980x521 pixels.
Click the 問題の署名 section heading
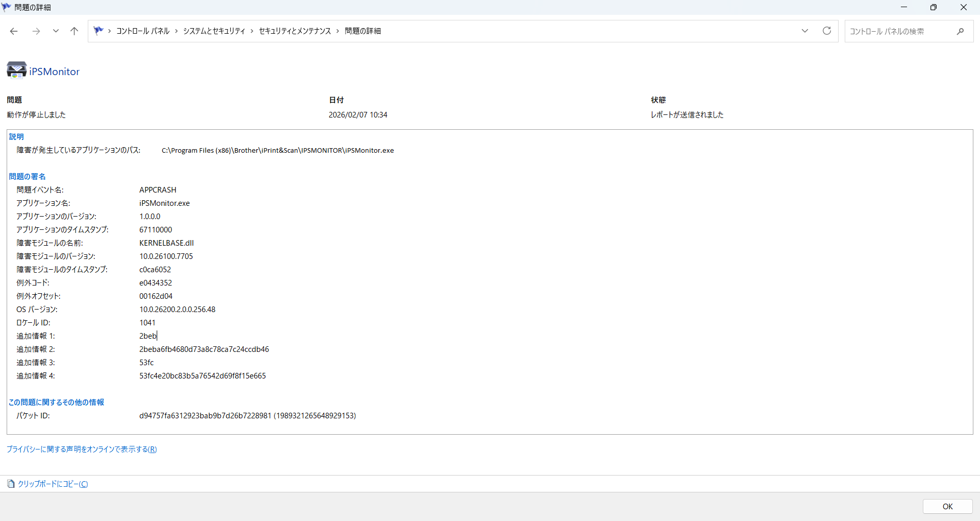tap(27, 177)
